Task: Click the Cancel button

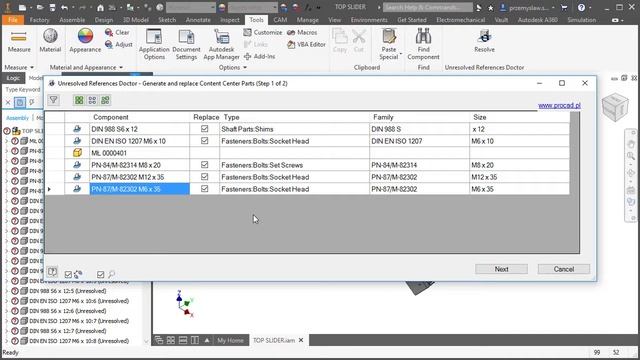Action: pyautogui.click(x=564, y=269)
